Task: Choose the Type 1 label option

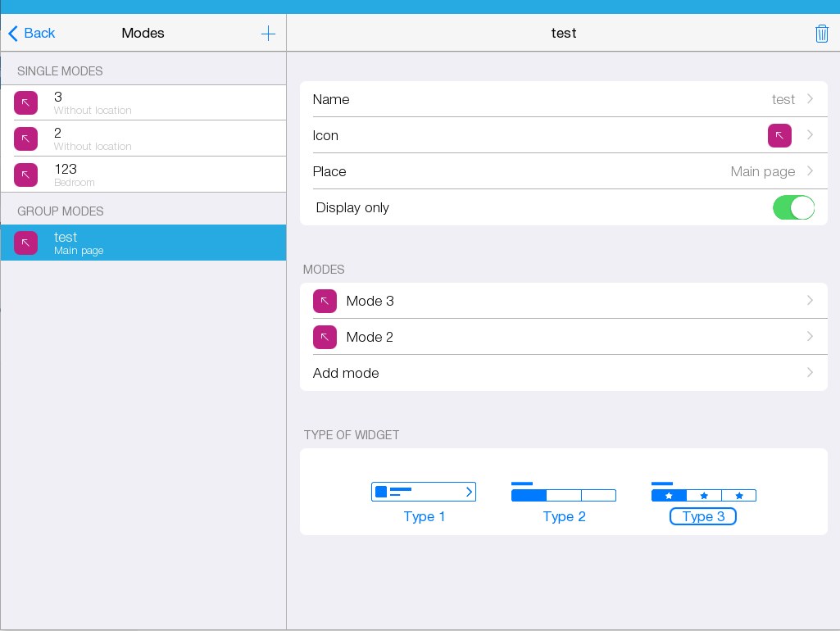Action: coord(425,516)
